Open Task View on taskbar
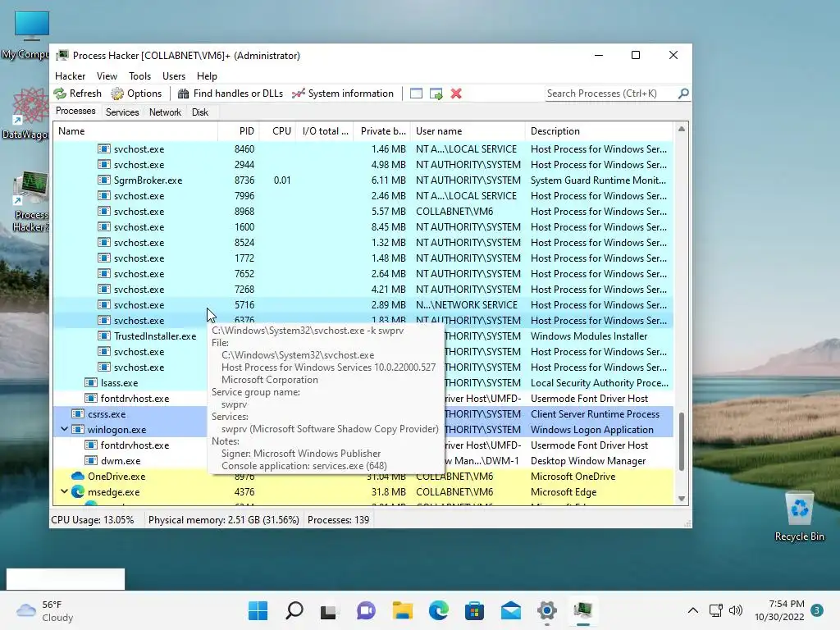Viewport: 840px width, 630px height. [328, 611]
